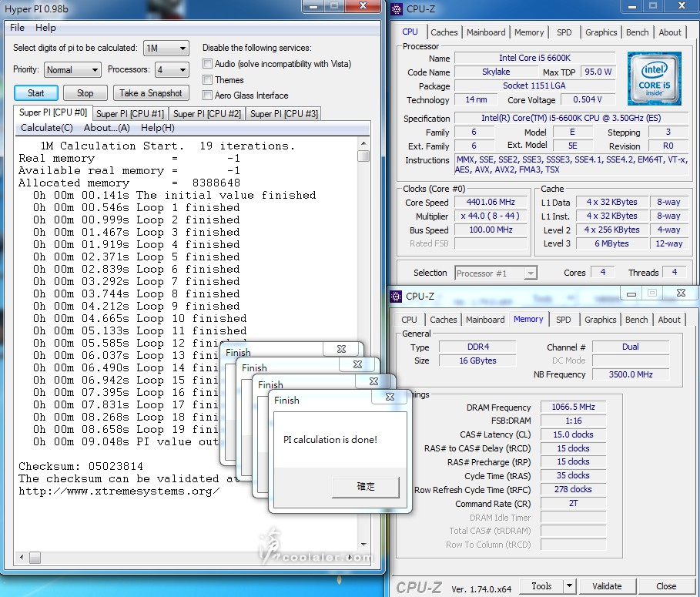Open About tab in top CPU-Z window

[670, 32]
